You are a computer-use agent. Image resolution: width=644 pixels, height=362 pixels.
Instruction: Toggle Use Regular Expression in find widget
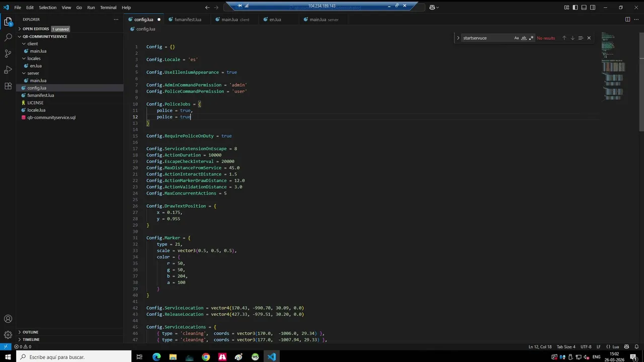531,38
